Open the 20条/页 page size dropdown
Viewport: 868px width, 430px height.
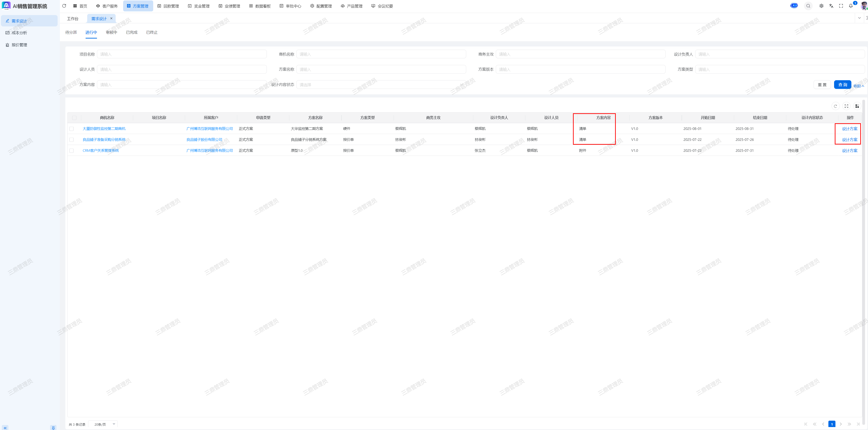(103, 424)
